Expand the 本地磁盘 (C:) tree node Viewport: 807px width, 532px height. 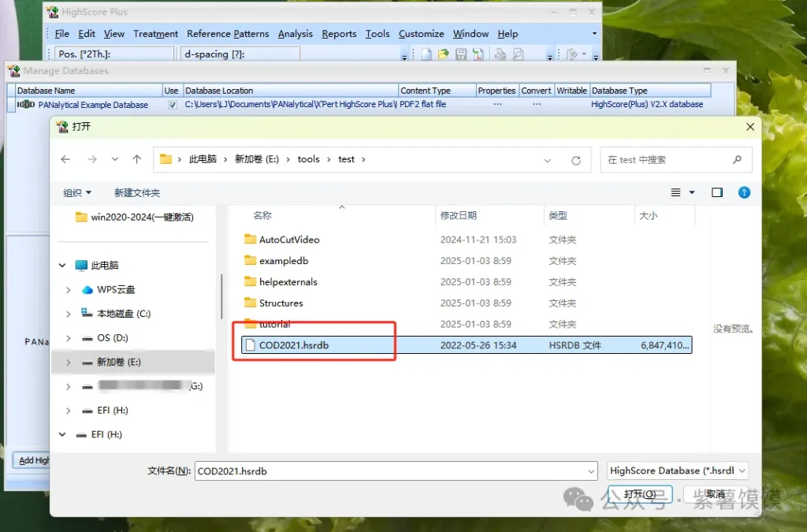tap(69, 314)
